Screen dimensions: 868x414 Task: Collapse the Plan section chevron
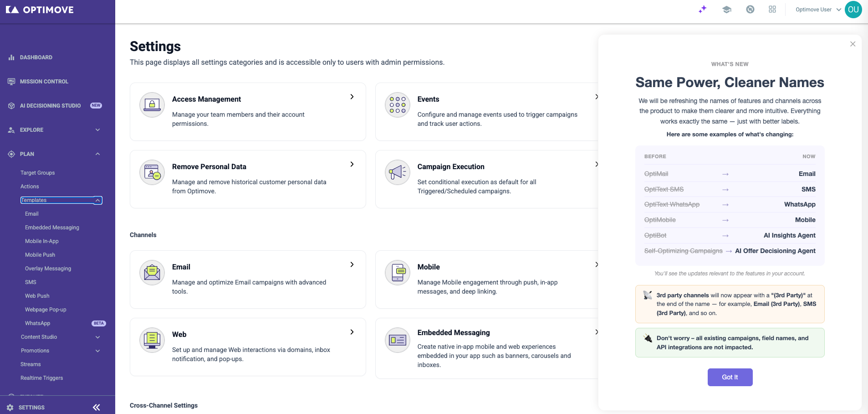(97, 154)
